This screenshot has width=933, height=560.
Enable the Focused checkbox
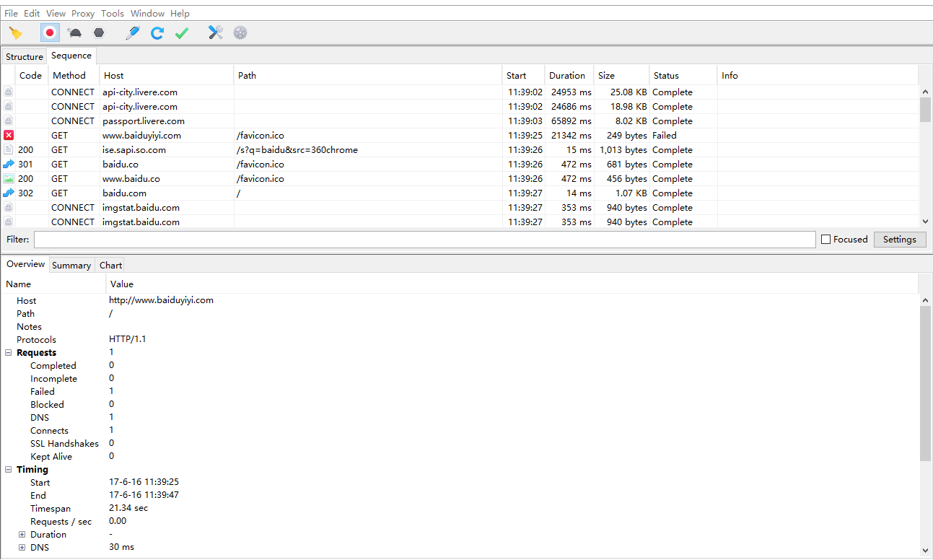(x=825, y=240)
